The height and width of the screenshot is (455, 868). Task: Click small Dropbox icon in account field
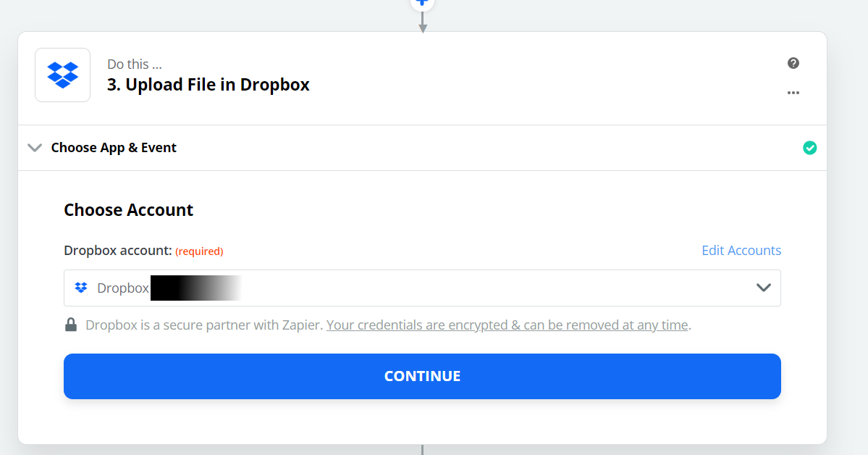pos(81,288)
